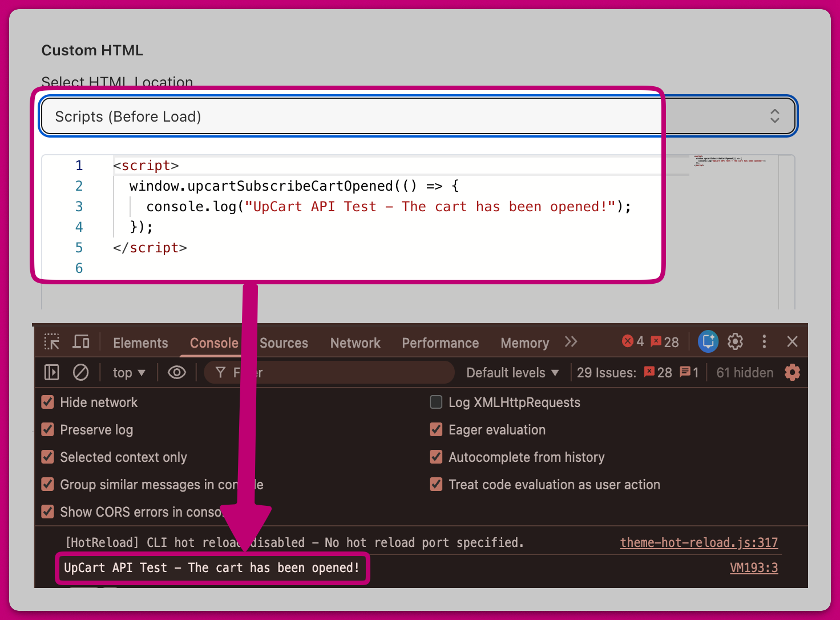Open VM193:3 source link
The width and height of the screenshot is (840, 620).
[x=754, y=567]
